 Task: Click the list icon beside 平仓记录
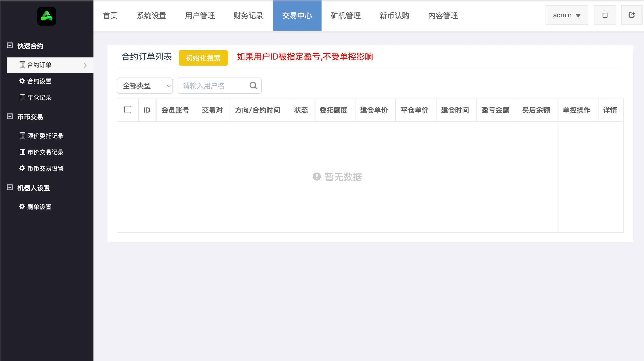point(22,97)
